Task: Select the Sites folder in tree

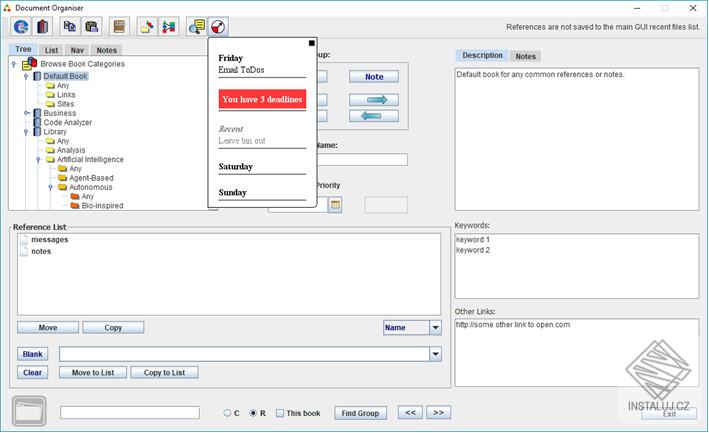Action: [66, 104]
